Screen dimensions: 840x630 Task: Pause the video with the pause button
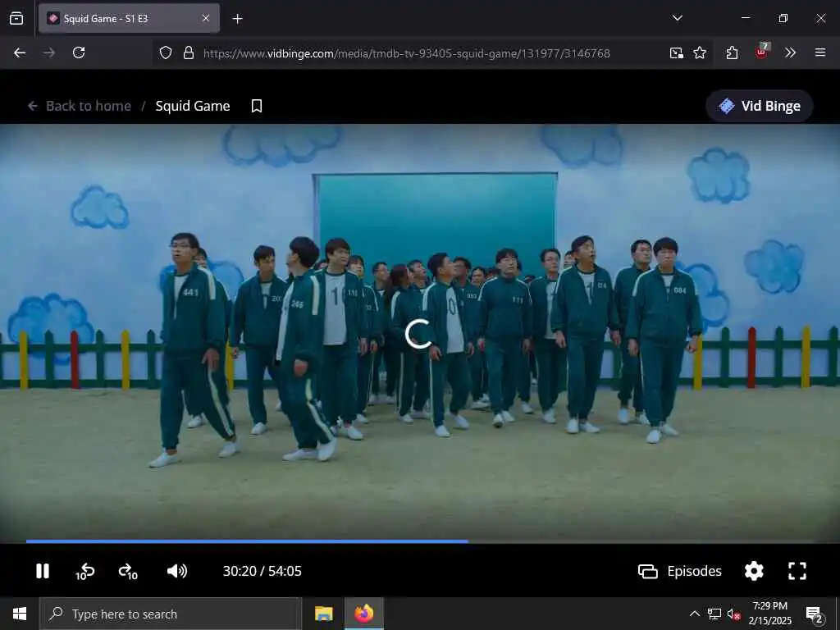(43, 571)
